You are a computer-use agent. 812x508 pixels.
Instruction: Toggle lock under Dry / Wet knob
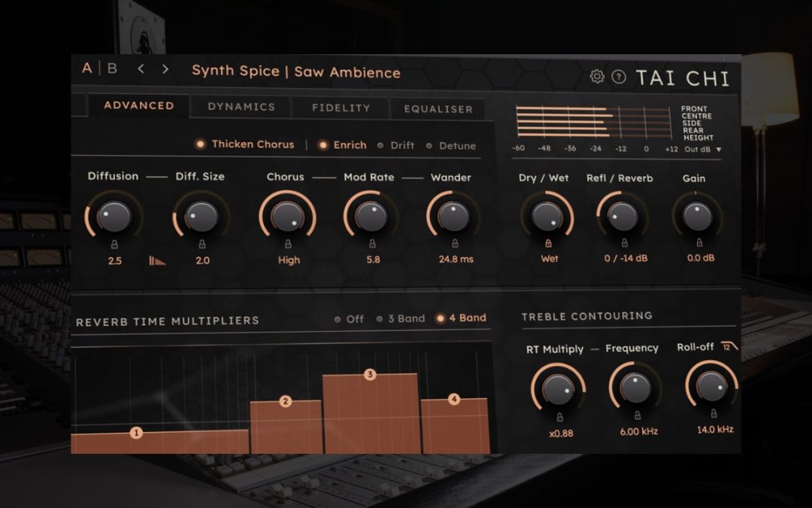pyautogui.click(x=548, y=242)
